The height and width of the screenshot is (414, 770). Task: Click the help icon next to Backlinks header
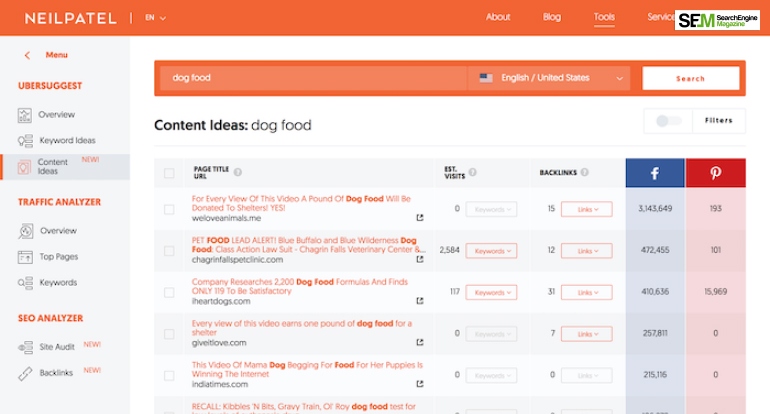584,172
